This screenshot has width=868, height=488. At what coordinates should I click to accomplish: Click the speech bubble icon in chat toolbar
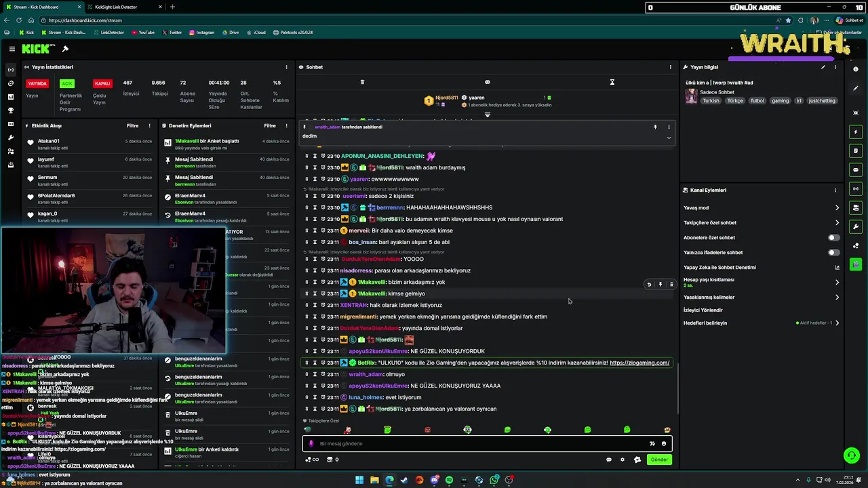[487, 82]
